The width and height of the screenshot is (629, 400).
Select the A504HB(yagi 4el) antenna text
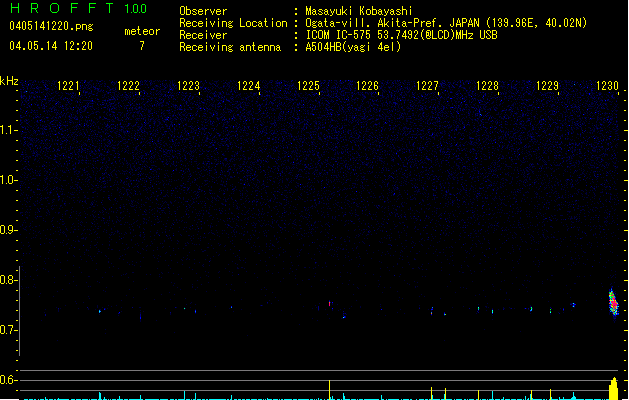(353, 47)
